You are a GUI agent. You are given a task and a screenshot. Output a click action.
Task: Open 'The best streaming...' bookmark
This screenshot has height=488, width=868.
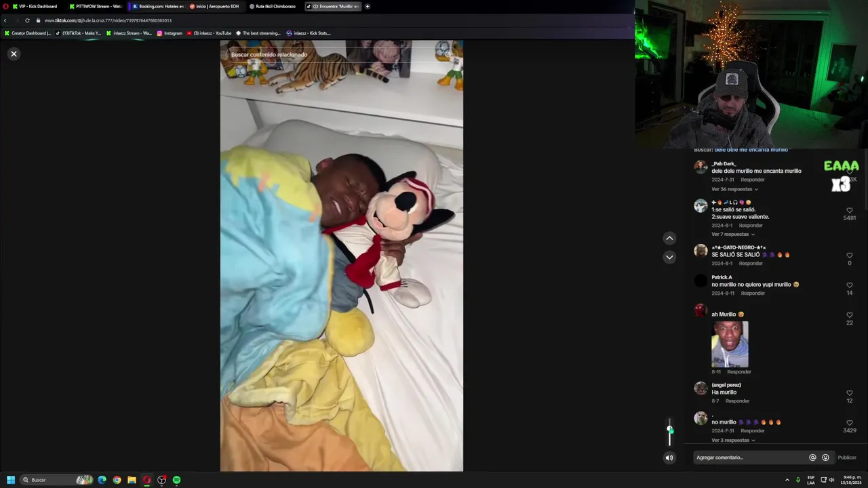pyautogui.click(x=258, y=33)
